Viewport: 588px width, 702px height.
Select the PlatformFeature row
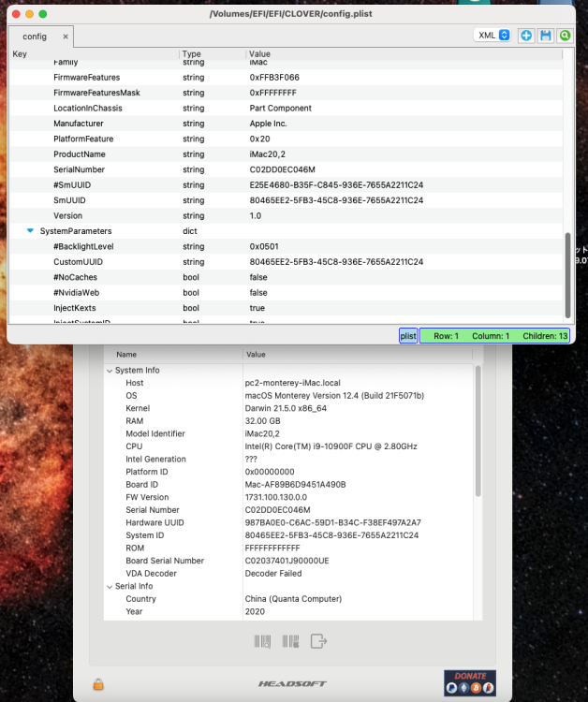click(x=287, y=139)
